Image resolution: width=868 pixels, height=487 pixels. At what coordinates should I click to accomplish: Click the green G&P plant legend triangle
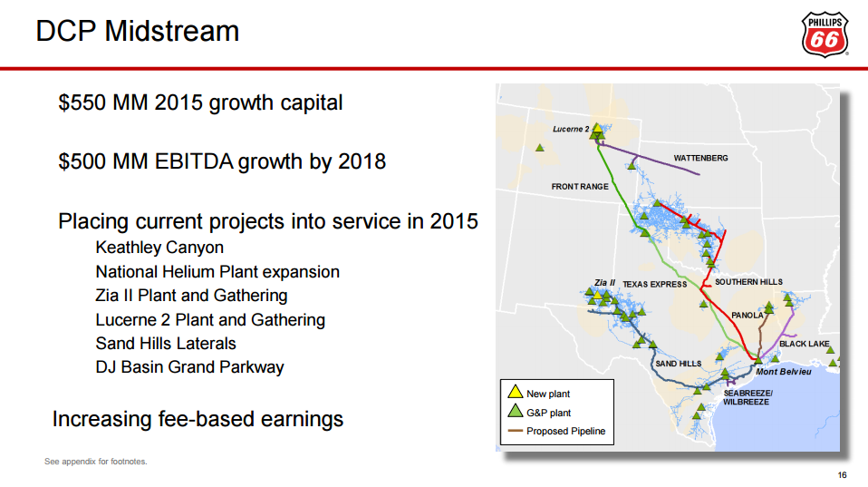pos(516,411)
